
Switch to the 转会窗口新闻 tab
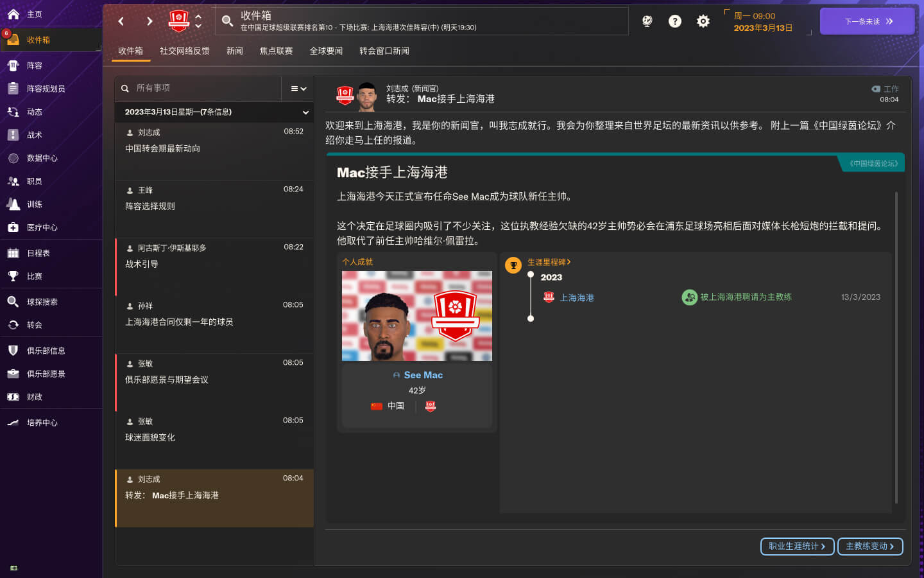[x=384, y=51]
